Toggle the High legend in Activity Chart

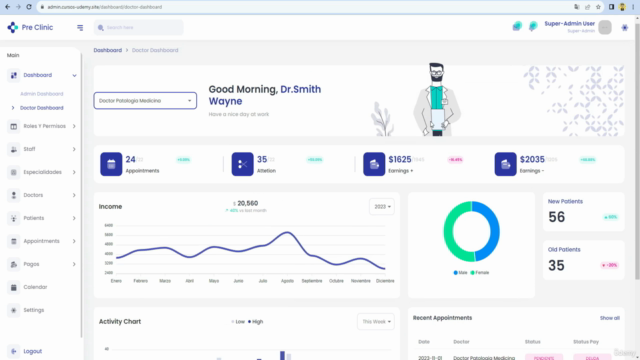click(256, 322)
